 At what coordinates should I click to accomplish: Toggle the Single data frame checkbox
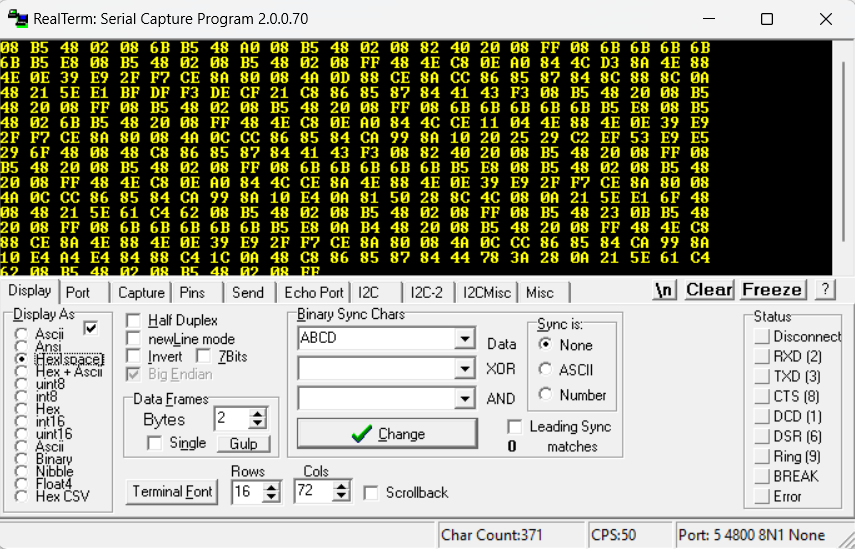(154, 443)
